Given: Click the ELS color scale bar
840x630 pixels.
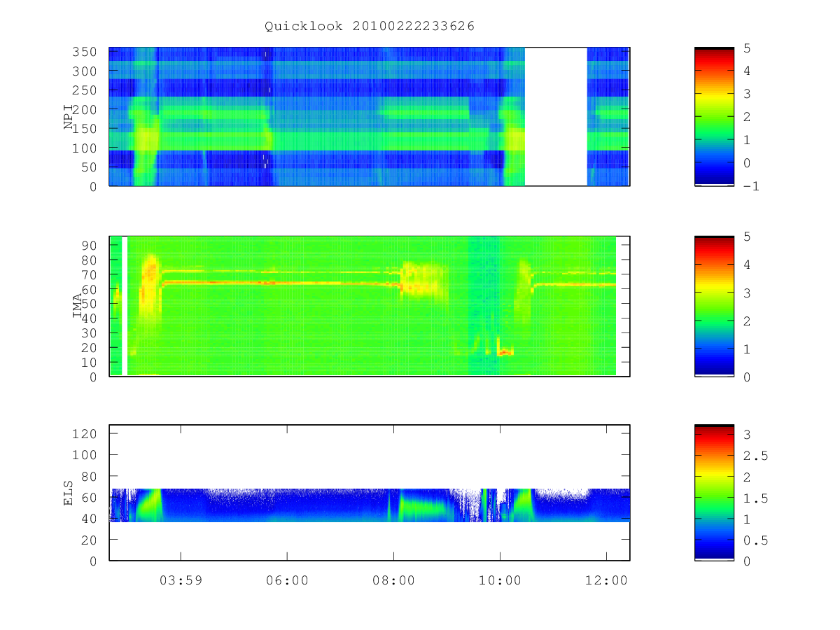Looking at the screenshot, I should (714, 493).
